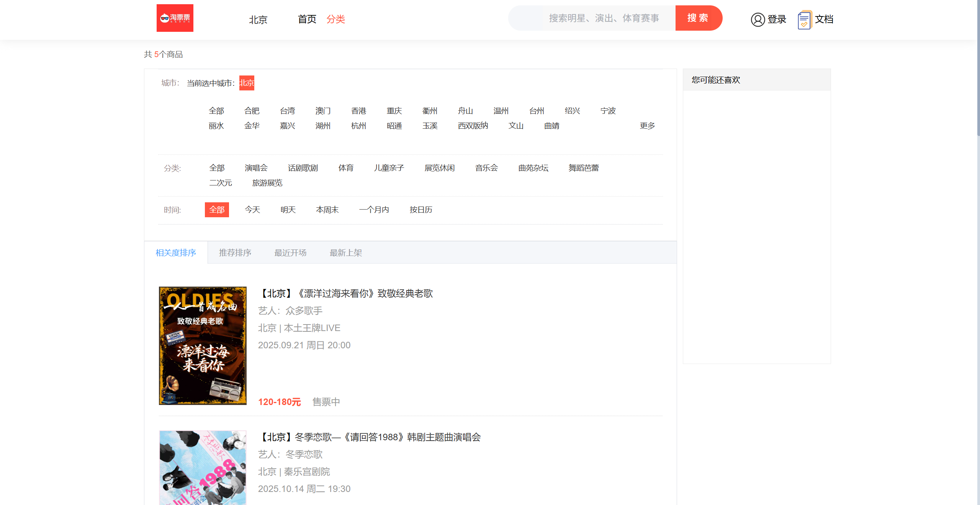980x505 pixels.
Task: Choose 杭州 from city list
Action: pyautogui.click(x=358, y=126)
